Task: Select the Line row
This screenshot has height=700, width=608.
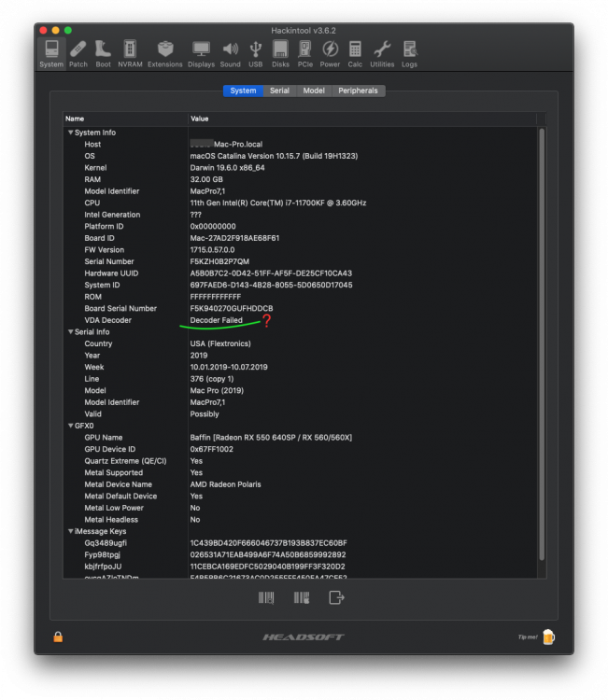Action: [x=300, y=379]
